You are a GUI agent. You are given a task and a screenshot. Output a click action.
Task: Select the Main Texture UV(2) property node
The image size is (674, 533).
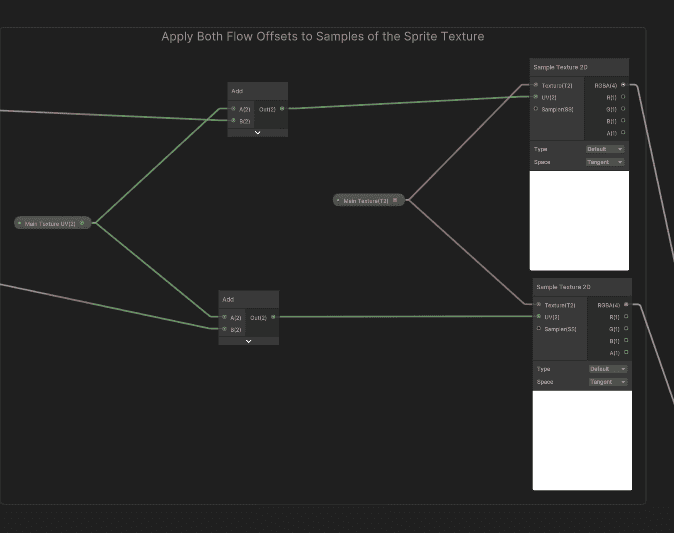point(52,223)
